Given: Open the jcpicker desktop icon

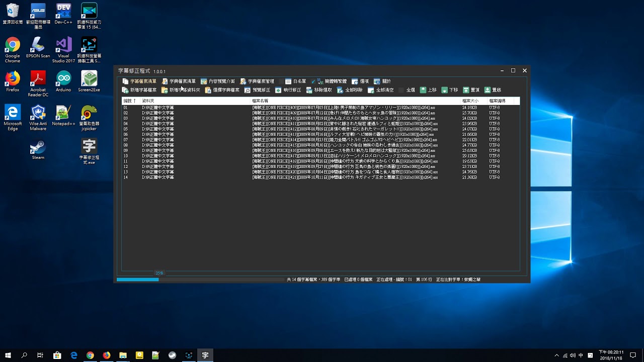Looking at the screenshot, I should tap(89, 118).
